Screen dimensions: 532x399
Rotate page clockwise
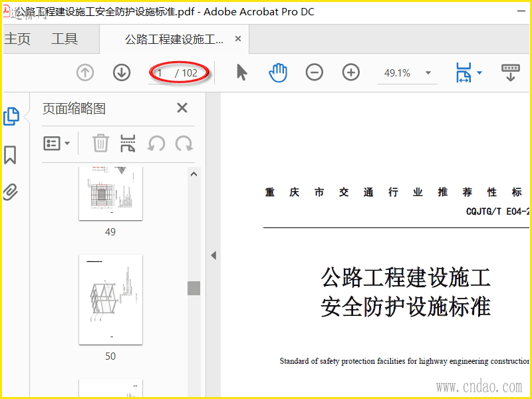pyautogui.click(x=184, y=143)
